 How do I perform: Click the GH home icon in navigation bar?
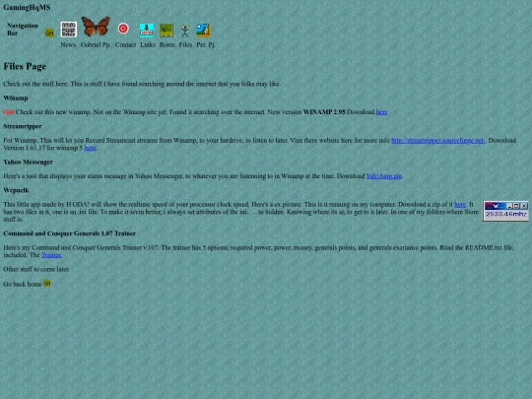coord(49,33)
